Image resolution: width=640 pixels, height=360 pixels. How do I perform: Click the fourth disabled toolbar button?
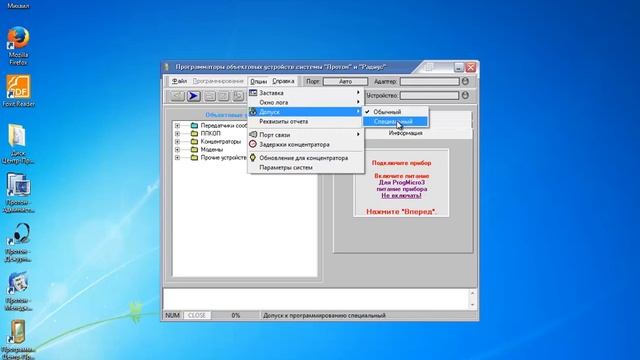pyautogui.click(x=224, y=96)
